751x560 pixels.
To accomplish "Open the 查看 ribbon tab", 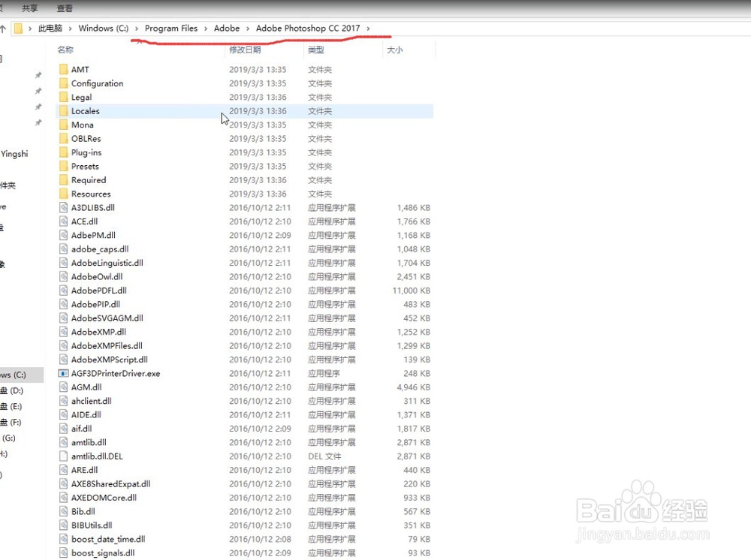I will coord(65,8).
